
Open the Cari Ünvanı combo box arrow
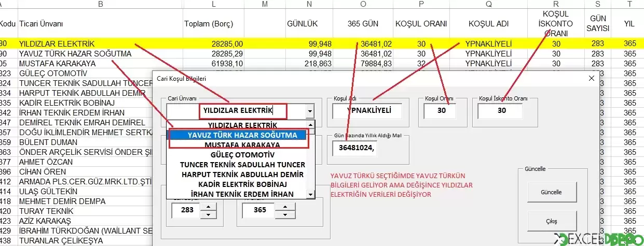coord(310,111)
